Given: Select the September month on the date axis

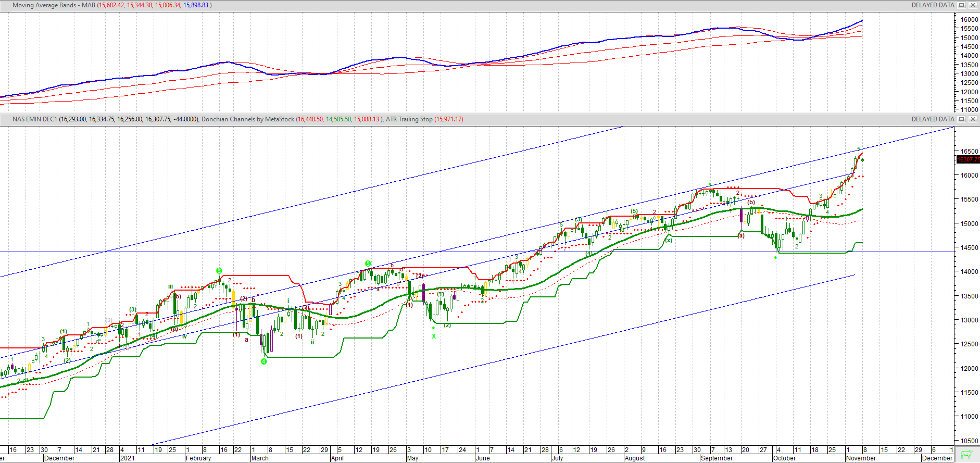Looking at the screenshot, I should 717,458.
